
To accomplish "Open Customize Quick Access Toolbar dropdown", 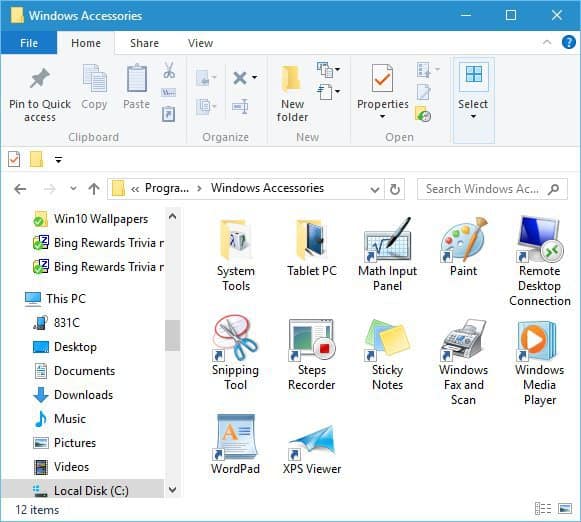I will tap(58, 160).
